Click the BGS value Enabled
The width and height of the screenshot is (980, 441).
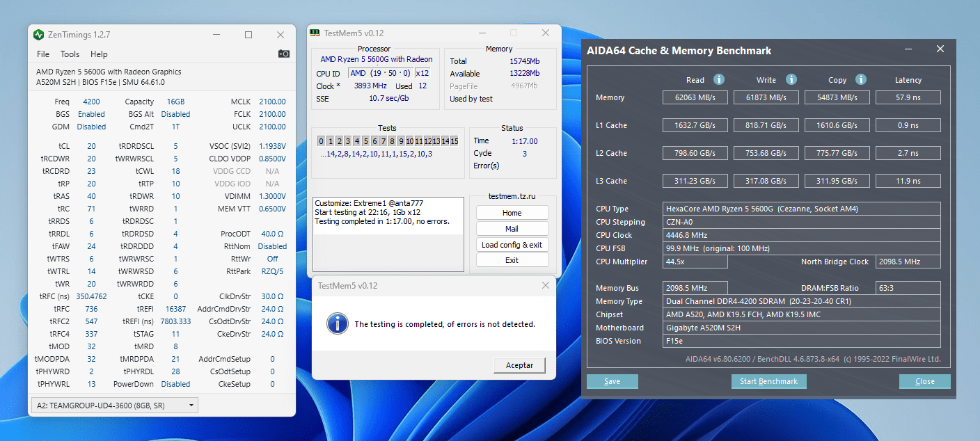(91, 114)
